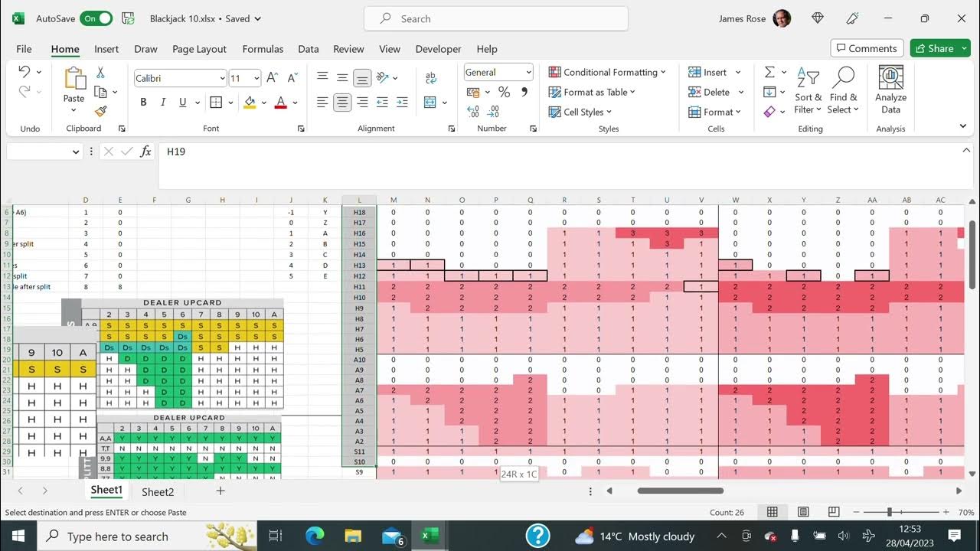Toggle Underline formatting
This screenshot has width=980, height=551.
click(x=182, y=102)
